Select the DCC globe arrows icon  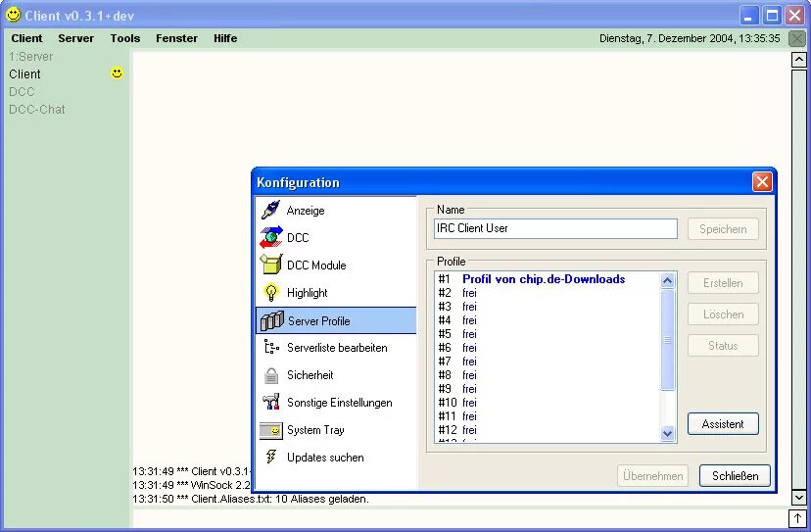pyautogui.click(x=271, y=237)
